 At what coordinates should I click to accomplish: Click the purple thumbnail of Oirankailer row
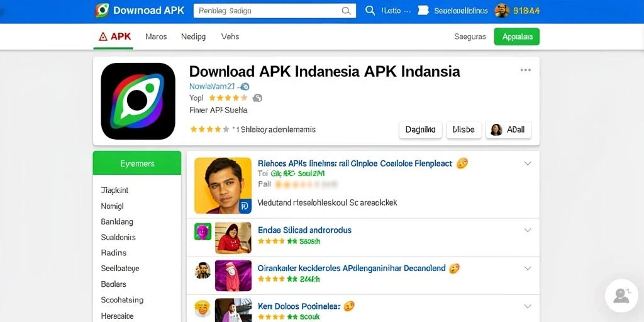tap(233, 276)
